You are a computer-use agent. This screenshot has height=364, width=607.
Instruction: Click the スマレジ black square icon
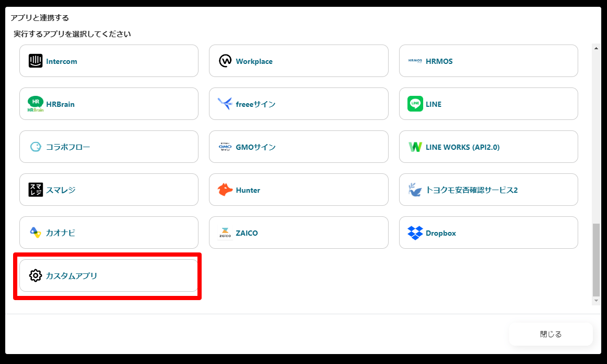[x=36, y=190]
